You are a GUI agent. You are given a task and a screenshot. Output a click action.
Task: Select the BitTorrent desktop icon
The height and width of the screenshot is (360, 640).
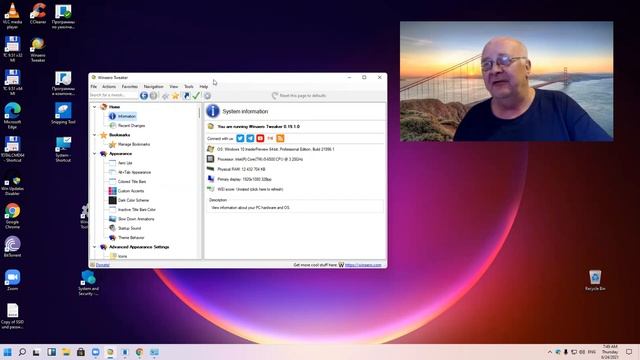click(13, 247)
